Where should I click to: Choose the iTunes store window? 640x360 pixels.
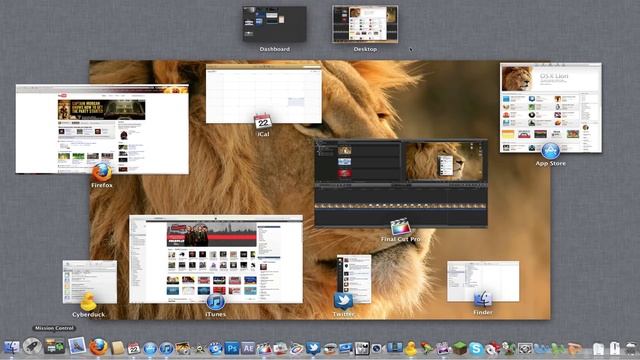tap(216, 259)
